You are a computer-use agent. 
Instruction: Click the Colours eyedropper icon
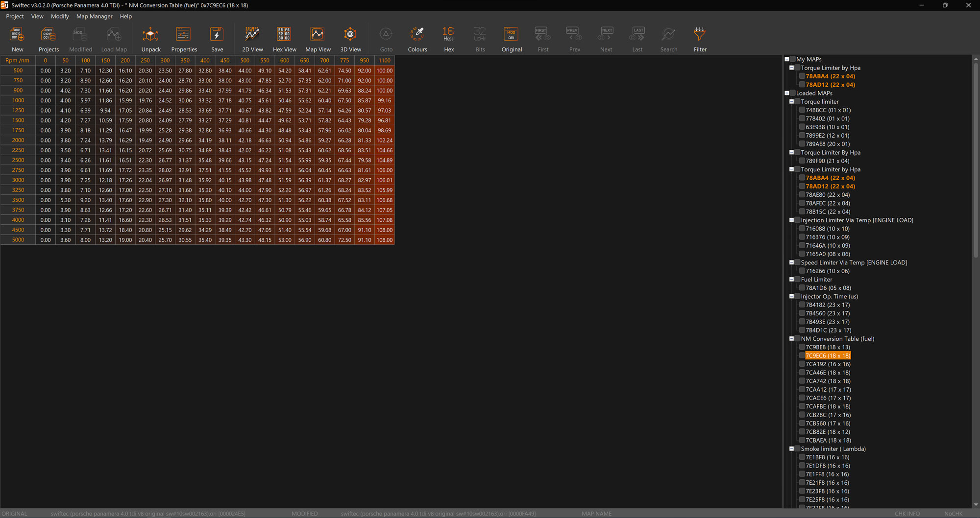417,35
